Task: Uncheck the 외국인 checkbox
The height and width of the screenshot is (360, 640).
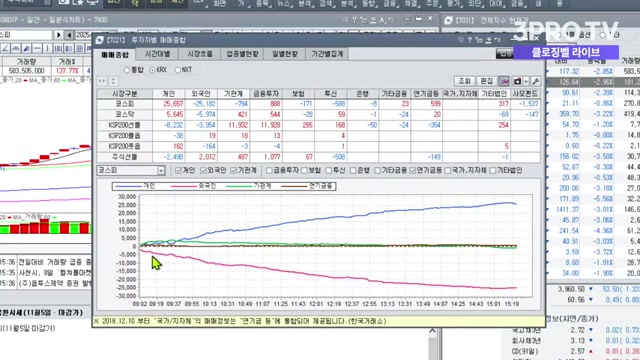Action: point(203,171)
